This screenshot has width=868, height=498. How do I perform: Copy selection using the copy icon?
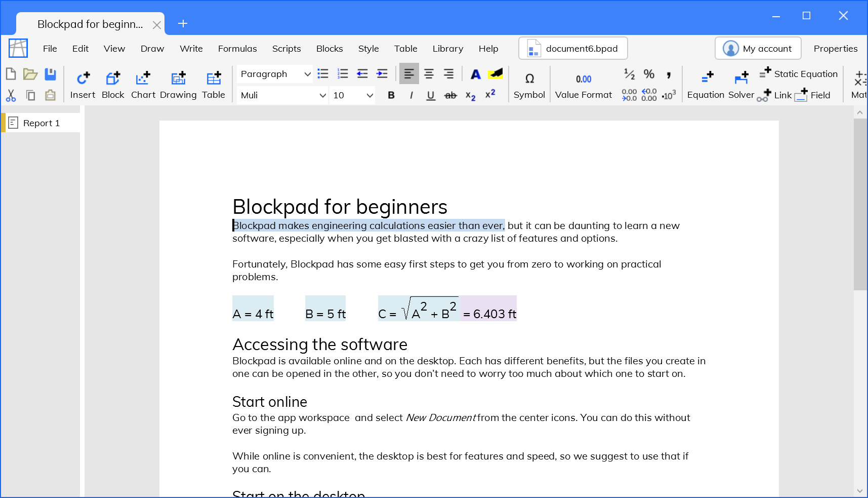point(30,95)
